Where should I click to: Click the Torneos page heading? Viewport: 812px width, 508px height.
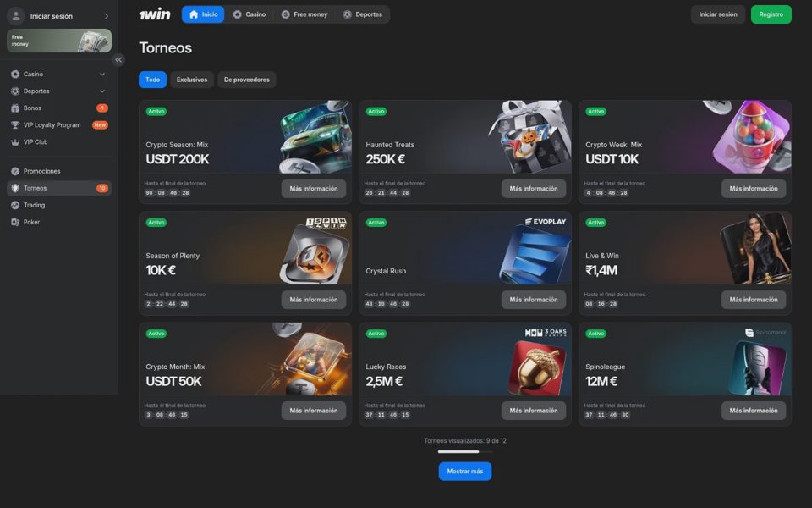tap(165, 47)
